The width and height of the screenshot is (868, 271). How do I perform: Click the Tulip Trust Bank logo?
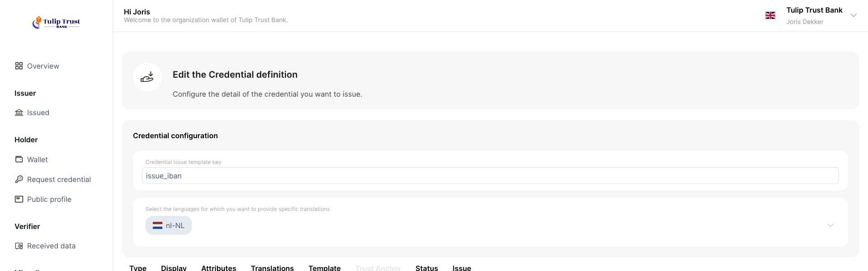56,22
